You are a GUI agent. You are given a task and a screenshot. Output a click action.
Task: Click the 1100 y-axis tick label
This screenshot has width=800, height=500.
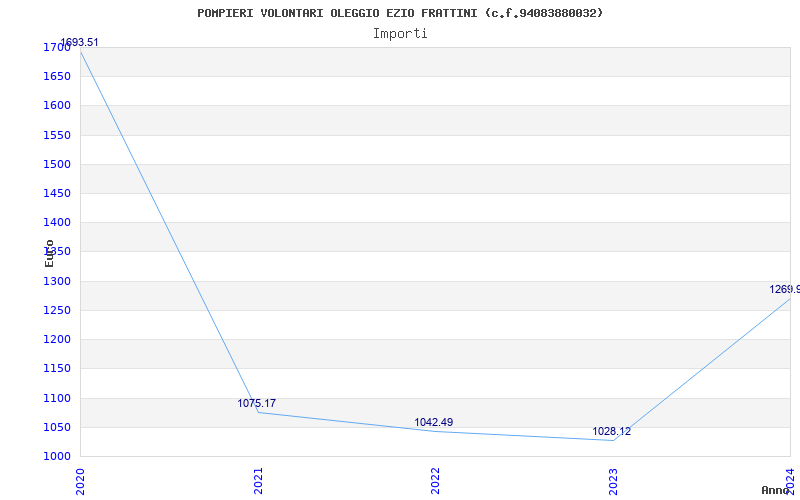57,398
